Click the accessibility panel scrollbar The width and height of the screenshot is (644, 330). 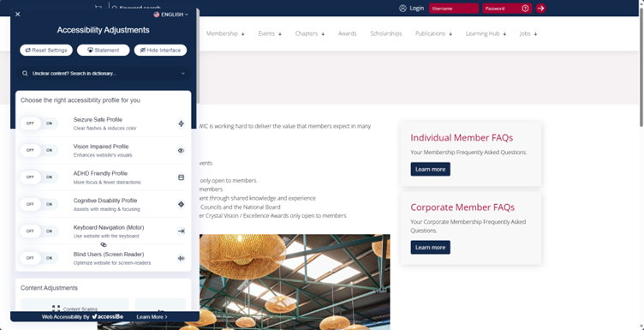point(198,56)
